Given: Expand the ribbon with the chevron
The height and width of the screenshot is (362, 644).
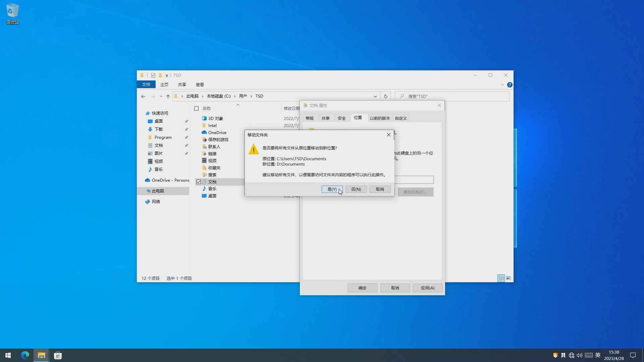Looking at the screenshot, I should (502, 85).
